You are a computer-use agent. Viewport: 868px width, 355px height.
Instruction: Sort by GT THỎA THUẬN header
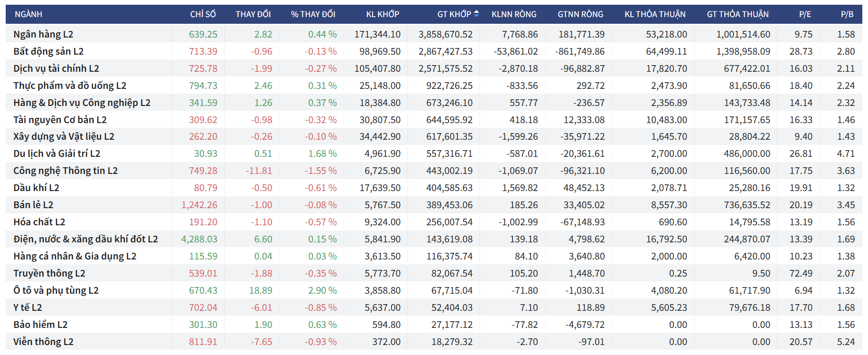pyautogui.click(x=737, y=14)
